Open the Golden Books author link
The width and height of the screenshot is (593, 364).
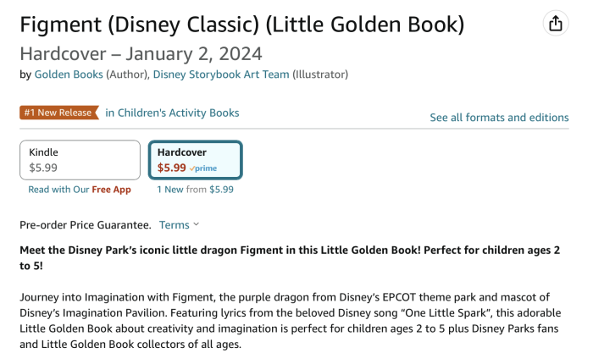pos(68,74)
